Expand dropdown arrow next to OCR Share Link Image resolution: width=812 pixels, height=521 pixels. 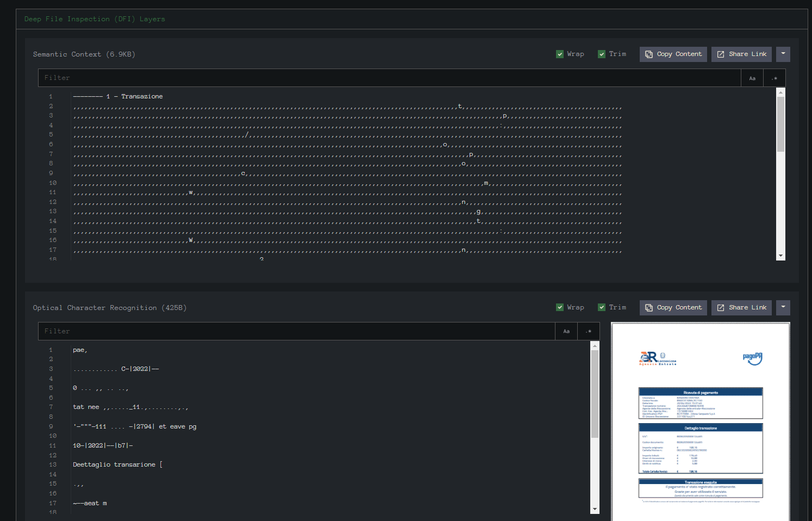click(783, 308)
